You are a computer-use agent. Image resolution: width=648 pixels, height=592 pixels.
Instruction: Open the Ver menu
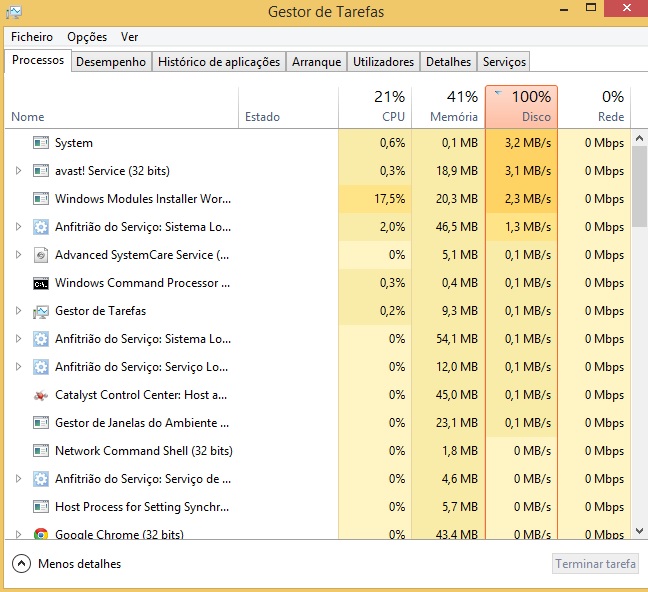[x=129, y=37]
